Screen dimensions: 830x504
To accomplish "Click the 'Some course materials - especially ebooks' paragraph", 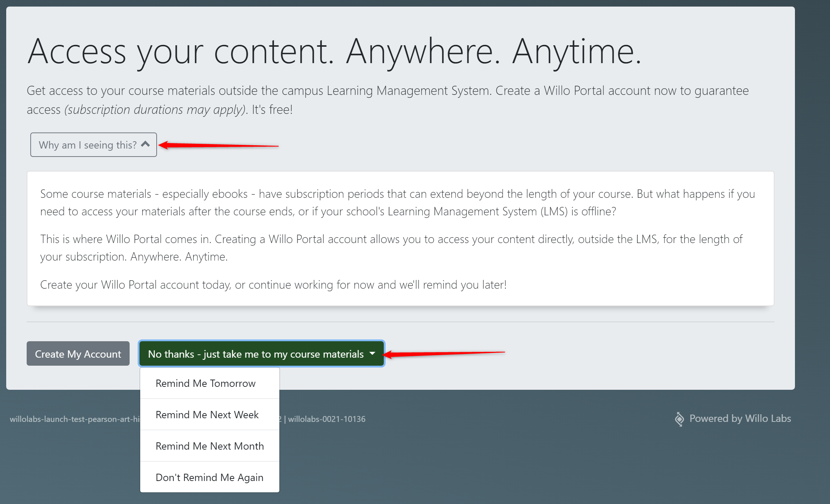I will [397, 203].
